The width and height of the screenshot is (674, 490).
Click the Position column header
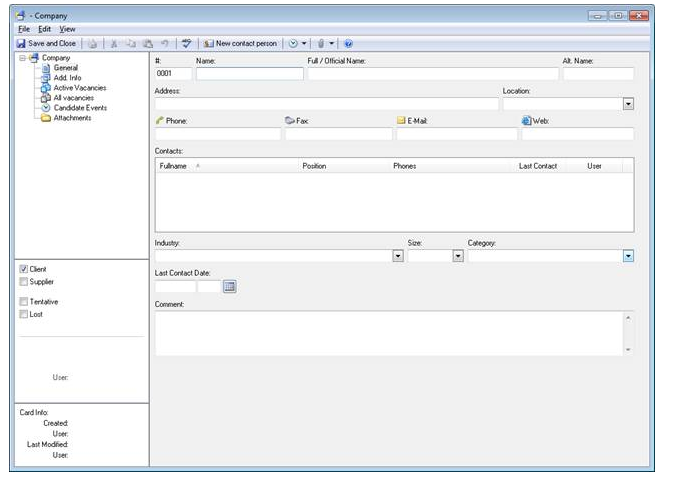pos(344,166)
